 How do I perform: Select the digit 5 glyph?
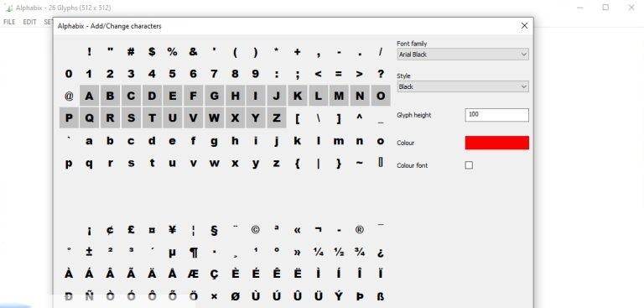click(173, 74)
